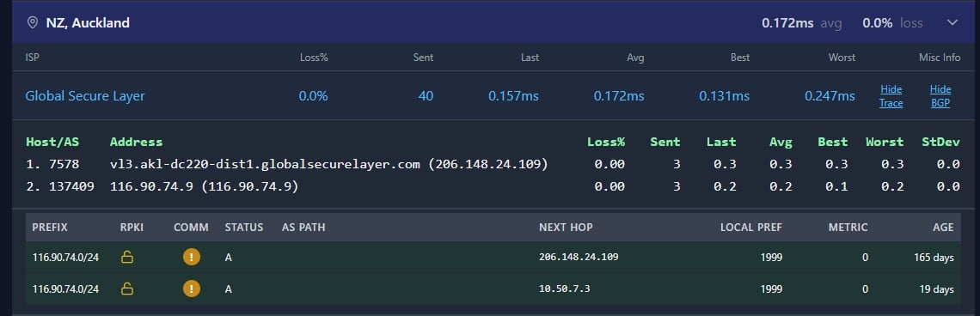Click the AS PATH column header
The image size is (980, 316).
303,228
